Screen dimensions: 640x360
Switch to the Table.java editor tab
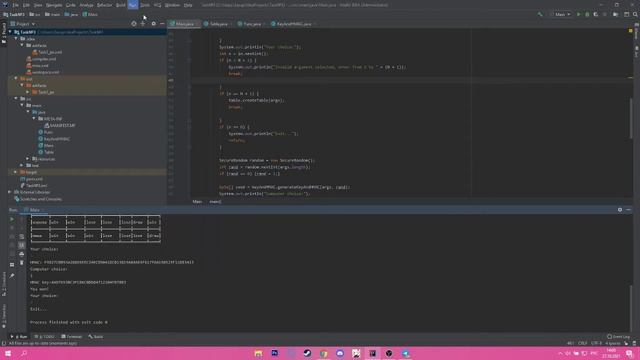218,24
